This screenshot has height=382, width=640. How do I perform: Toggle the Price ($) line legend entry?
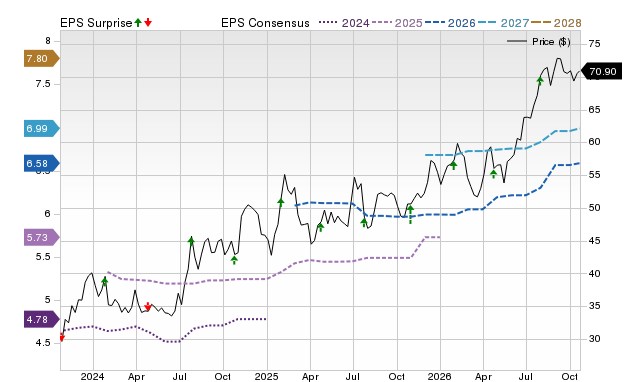click(x=539, y=41)
